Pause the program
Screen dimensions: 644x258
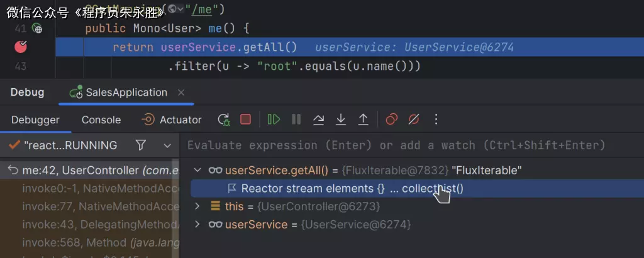click(x=296, y=120)
